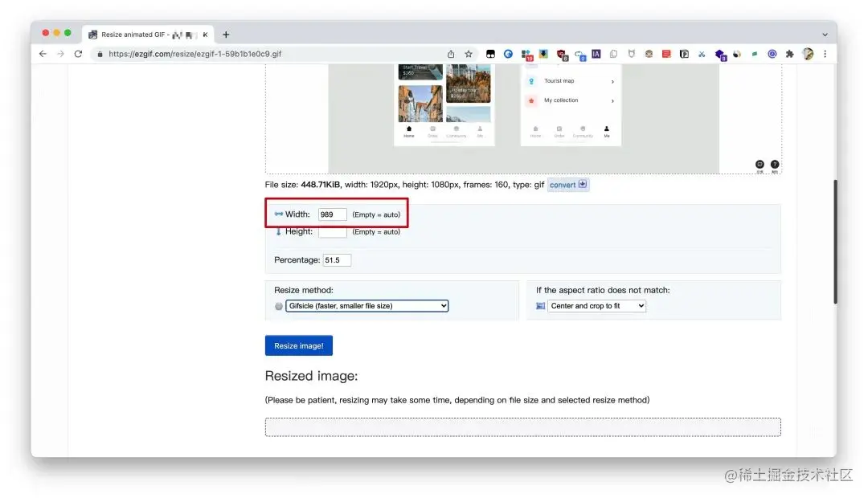
Task: Open the purple cube extension with badge
Action: click(x=720, y=55)
